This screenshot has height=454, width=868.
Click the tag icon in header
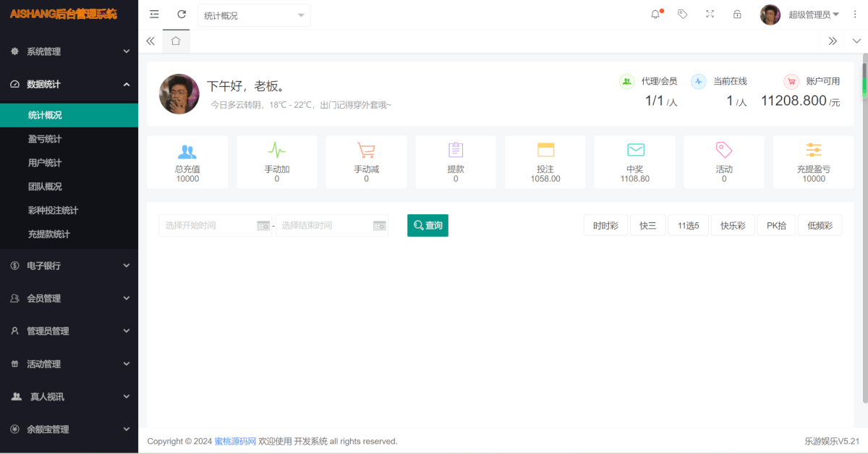682,14
